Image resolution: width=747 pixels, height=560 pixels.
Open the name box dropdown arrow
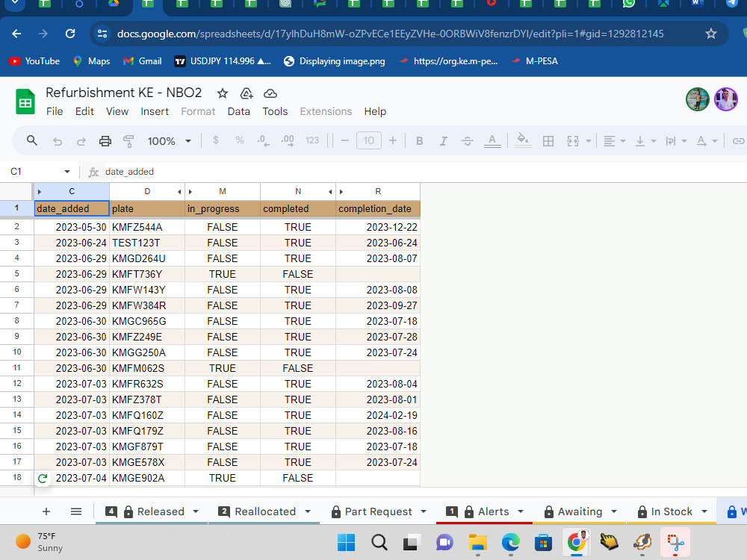coord(66,172)
